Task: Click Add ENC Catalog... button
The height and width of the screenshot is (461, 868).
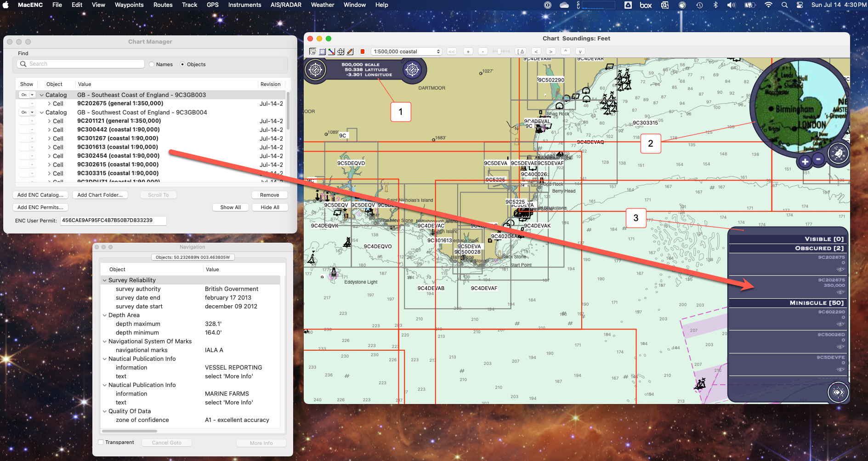Action: point(40,195)
